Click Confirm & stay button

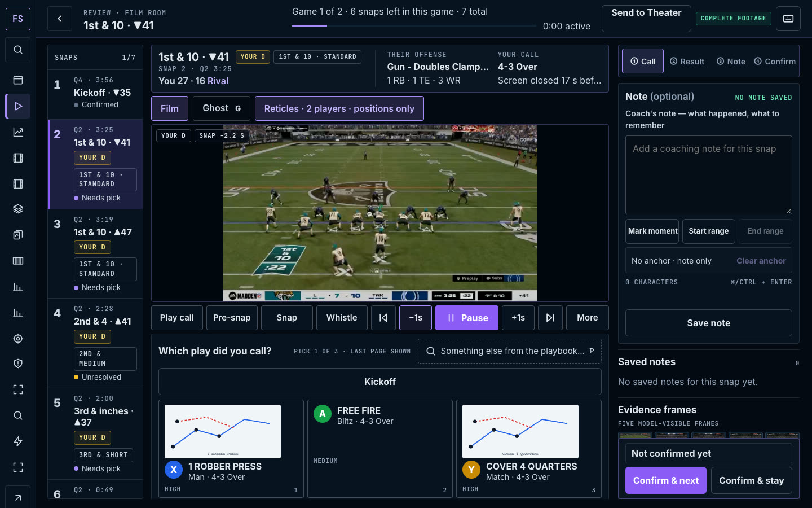752,480
